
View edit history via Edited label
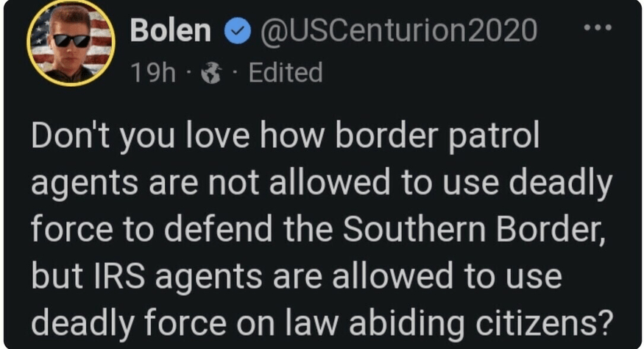tap(285, 73)
